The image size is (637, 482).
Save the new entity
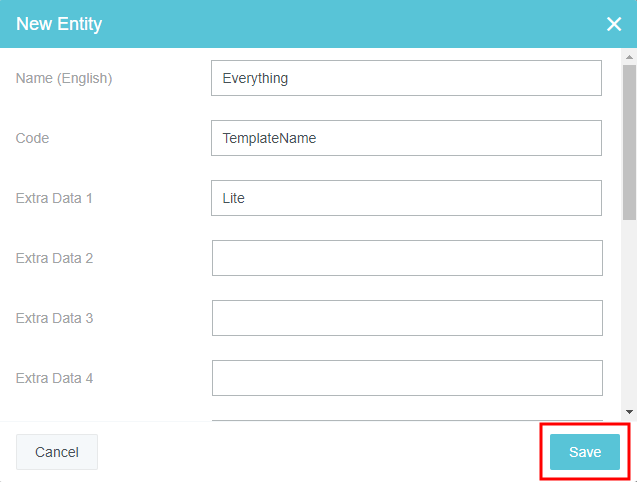point(585,452)
